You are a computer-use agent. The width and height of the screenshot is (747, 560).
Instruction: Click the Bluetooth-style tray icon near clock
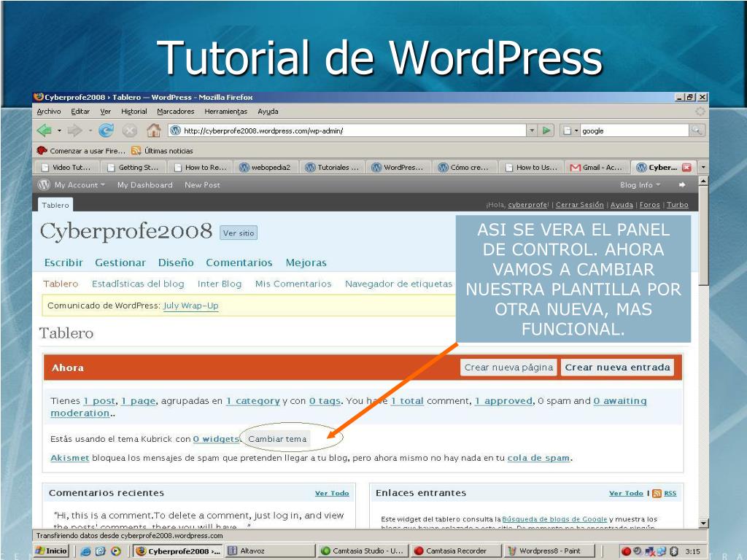pyautogui.click(x=674, y=551)
